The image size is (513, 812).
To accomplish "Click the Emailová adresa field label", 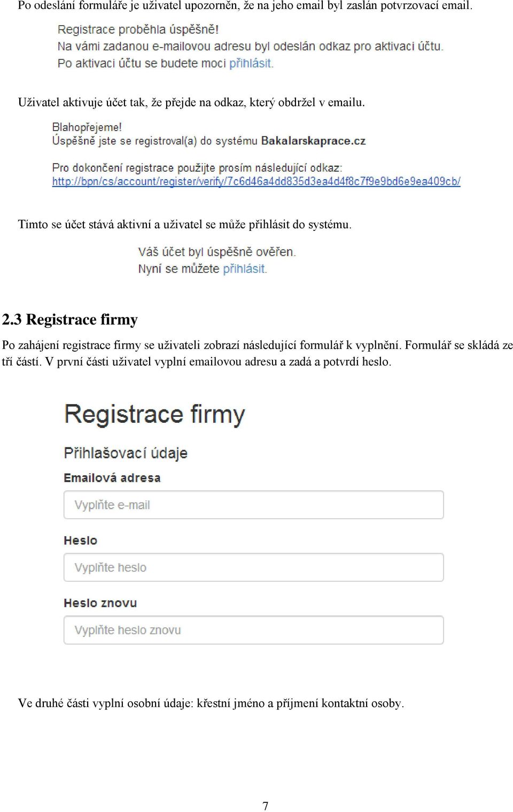I will click(112, 478).
